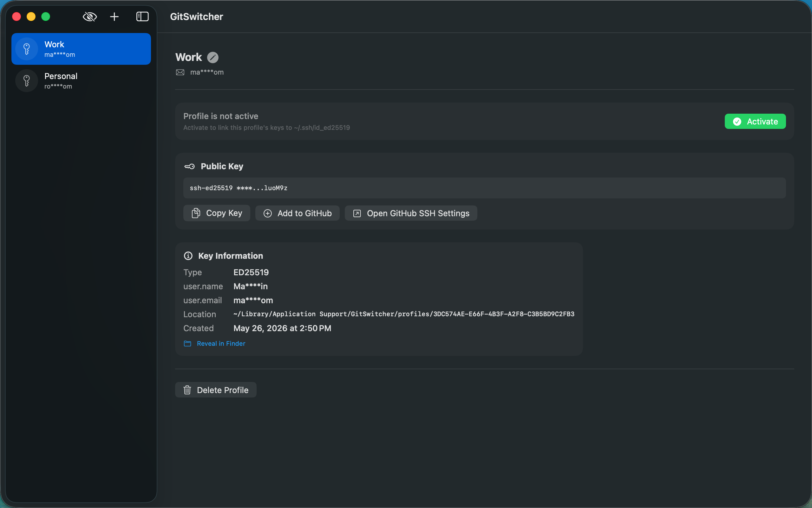
Task: Click the 'Work' profile heading text
Action: 189,57
